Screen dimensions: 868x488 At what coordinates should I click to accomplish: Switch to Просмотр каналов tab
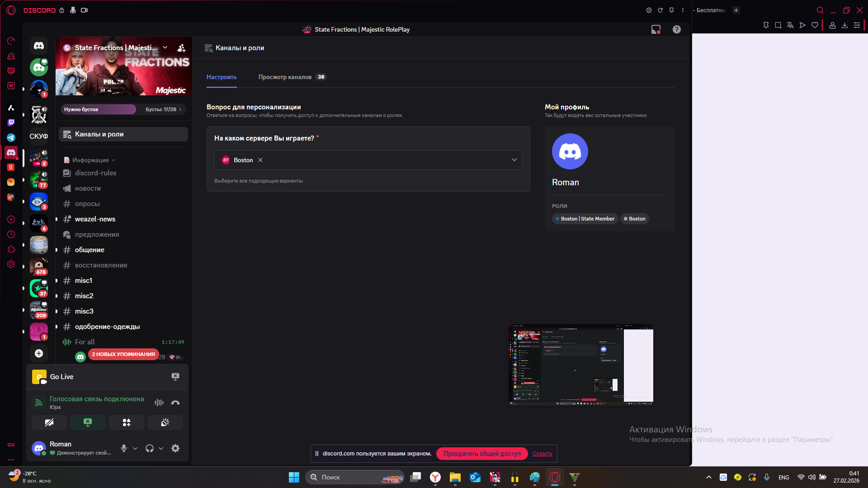tap(285, 77)
